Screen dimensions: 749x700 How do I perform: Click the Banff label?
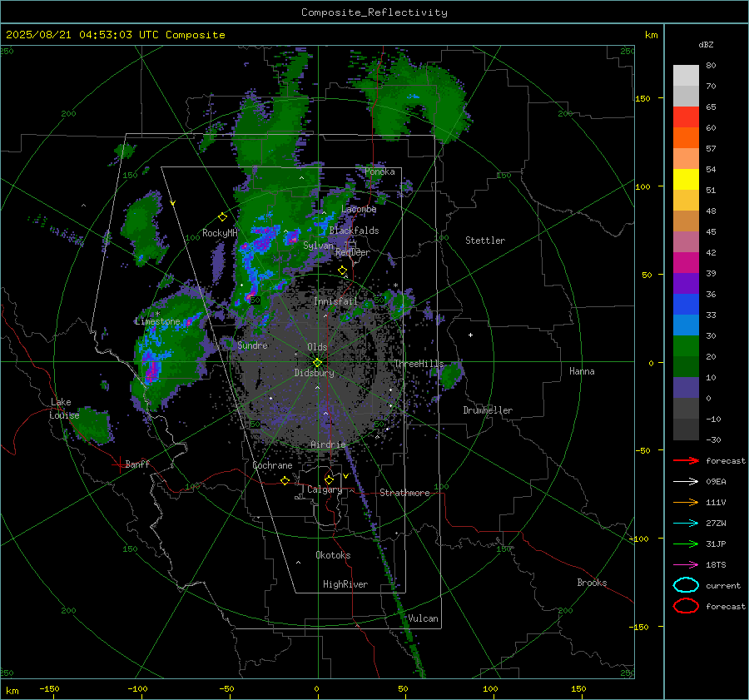coord(137,464)
